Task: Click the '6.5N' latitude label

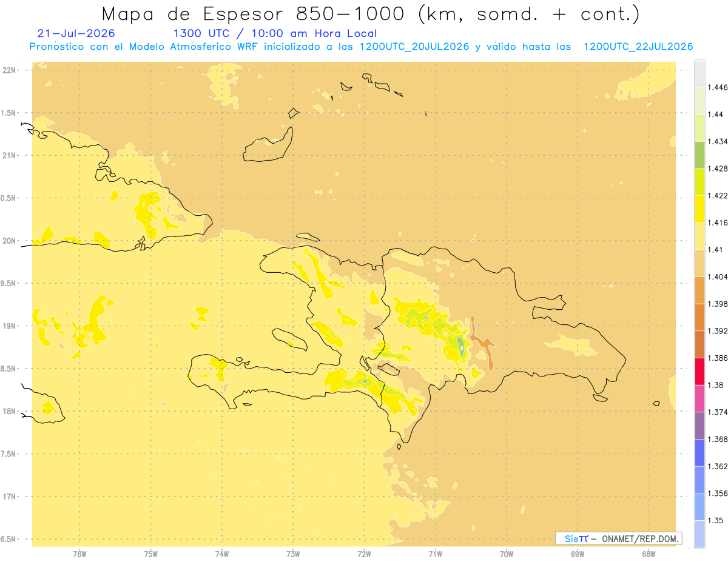Action: (x=9, y=539)
